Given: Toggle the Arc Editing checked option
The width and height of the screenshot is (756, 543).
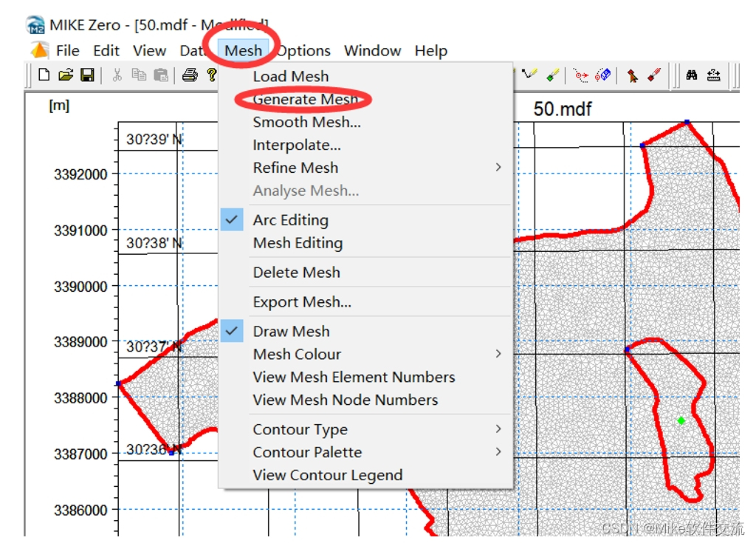Looking at the screenshot, I should coord(291,220).
